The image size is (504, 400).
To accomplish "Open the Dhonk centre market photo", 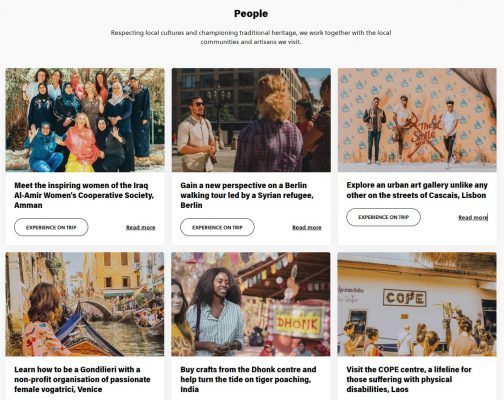I will point(251,304).
